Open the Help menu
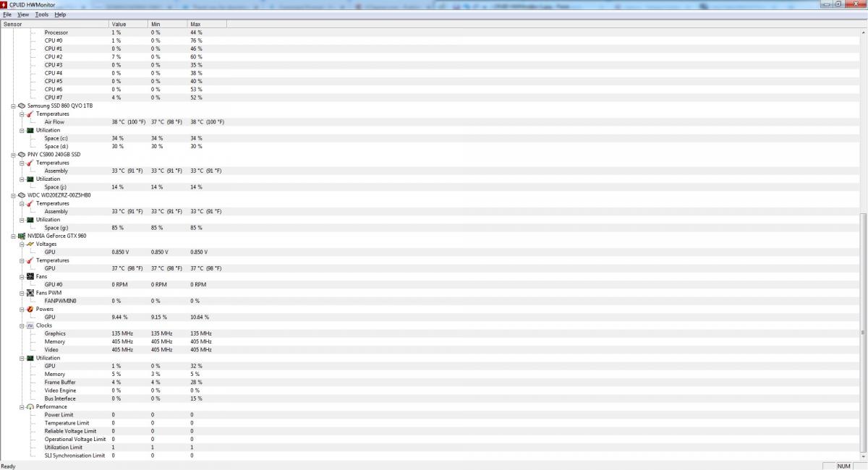Viewport: 868px width, 470px height. pos(60,14)
